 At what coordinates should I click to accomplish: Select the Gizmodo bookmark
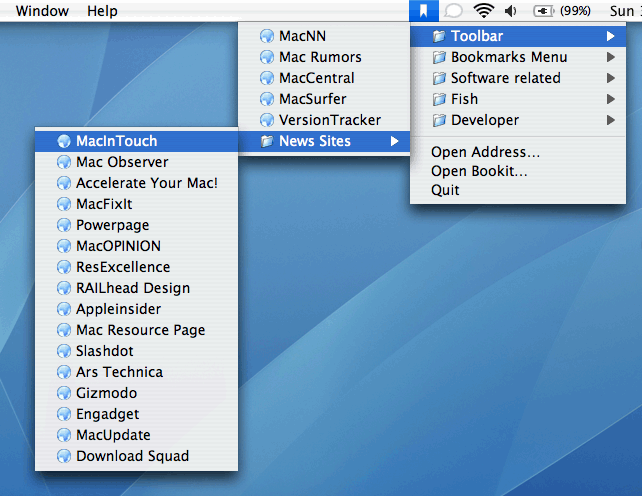tap(136, 393)
